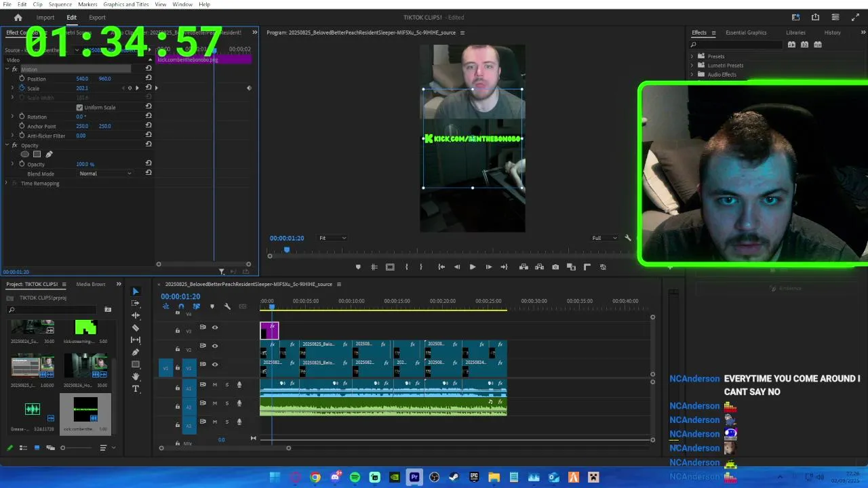Switch to the Import workspace
Screen dimensions: 868x488
tap(45, 18)
